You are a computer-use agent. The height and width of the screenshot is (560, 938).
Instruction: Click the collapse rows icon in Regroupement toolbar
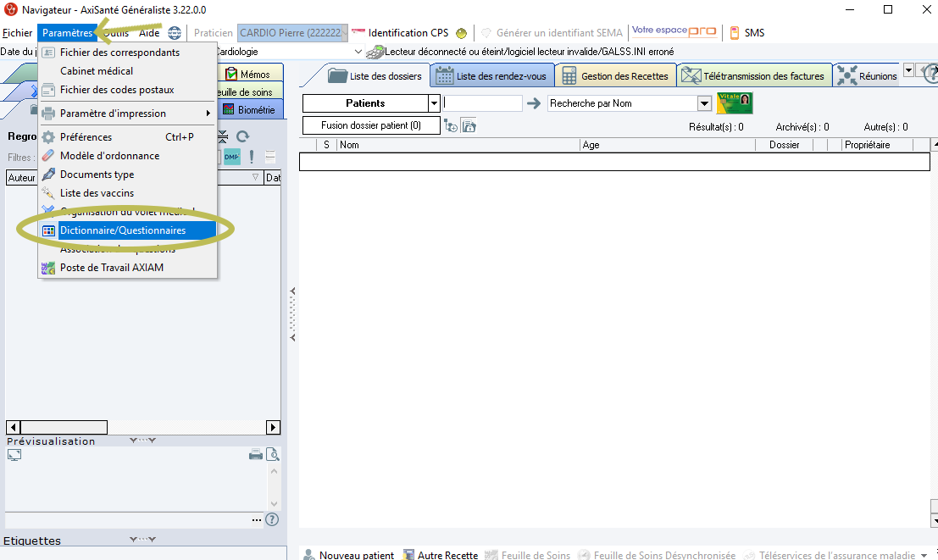click(x=223, y=136)
